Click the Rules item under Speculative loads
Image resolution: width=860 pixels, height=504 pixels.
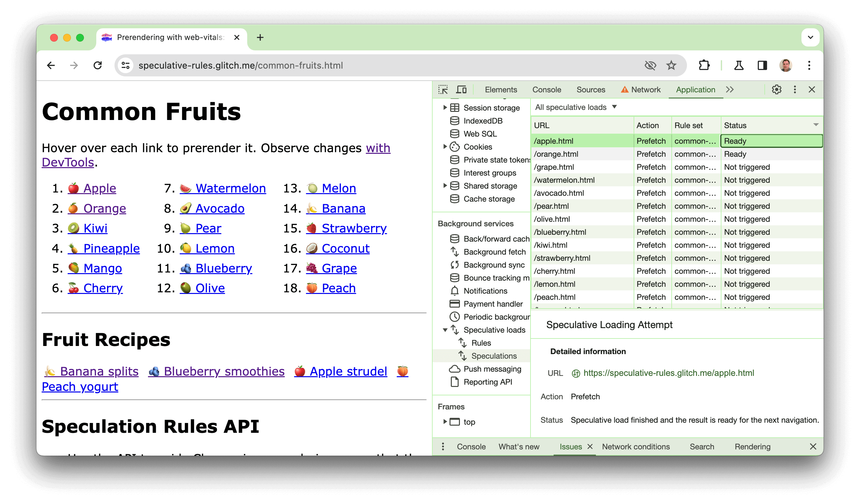(x=482, y=343)
